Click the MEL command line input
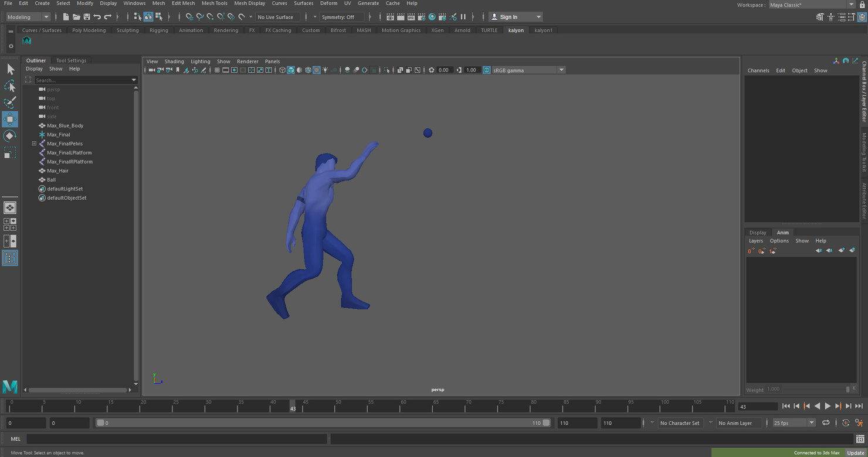 pyautogui.click(x=177, y=439)
